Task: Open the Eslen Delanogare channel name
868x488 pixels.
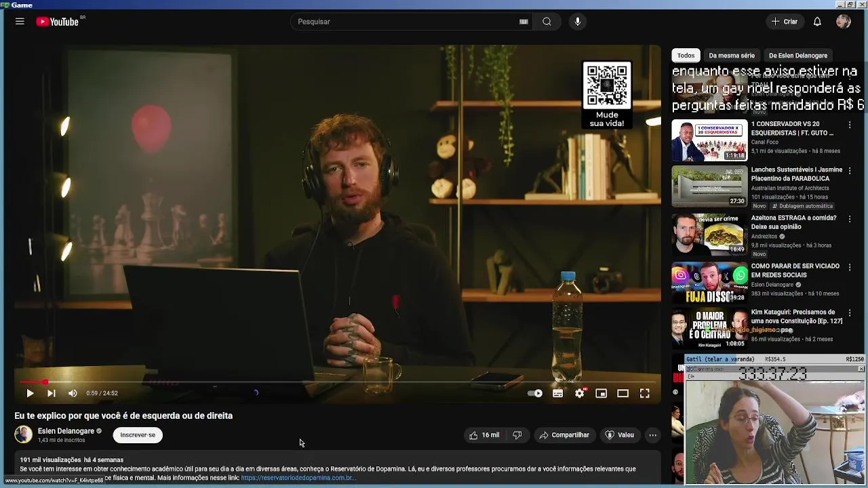Action: click(66, 431)
